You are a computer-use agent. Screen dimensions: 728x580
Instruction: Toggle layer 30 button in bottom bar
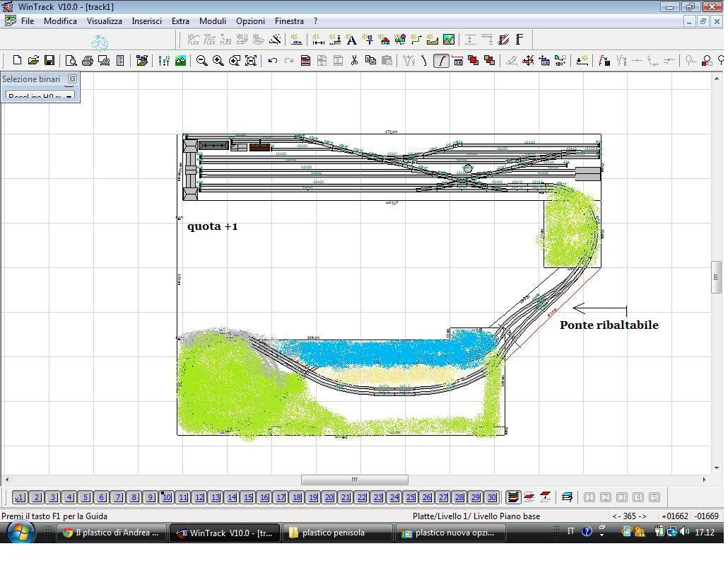(x=492, y=497)
